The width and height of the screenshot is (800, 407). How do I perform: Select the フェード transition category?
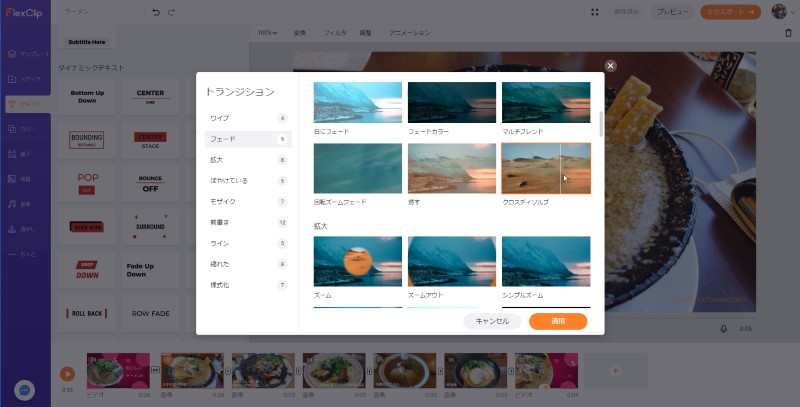tap(248, 139)
